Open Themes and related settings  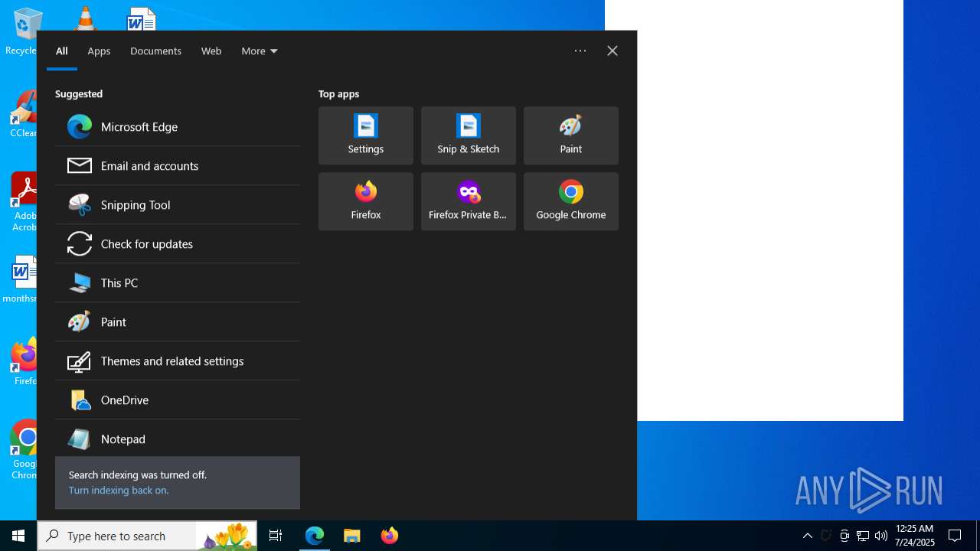178,361
